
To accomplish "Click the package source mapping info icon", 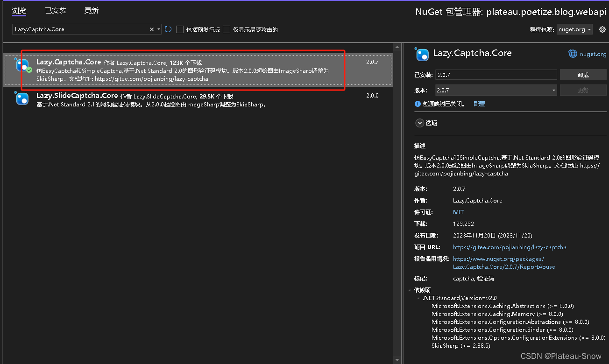I will (x=417, y=104).
